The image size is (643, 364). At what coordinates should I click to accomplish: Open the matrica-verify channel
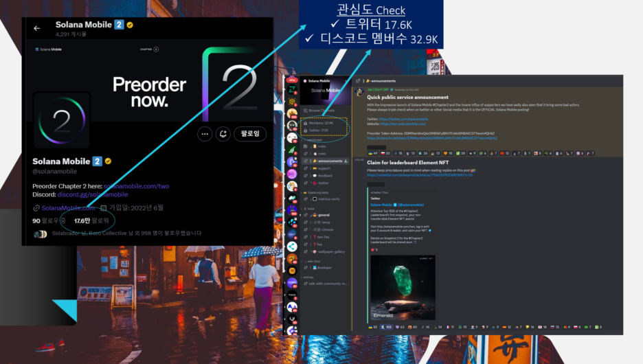[326, 199]
